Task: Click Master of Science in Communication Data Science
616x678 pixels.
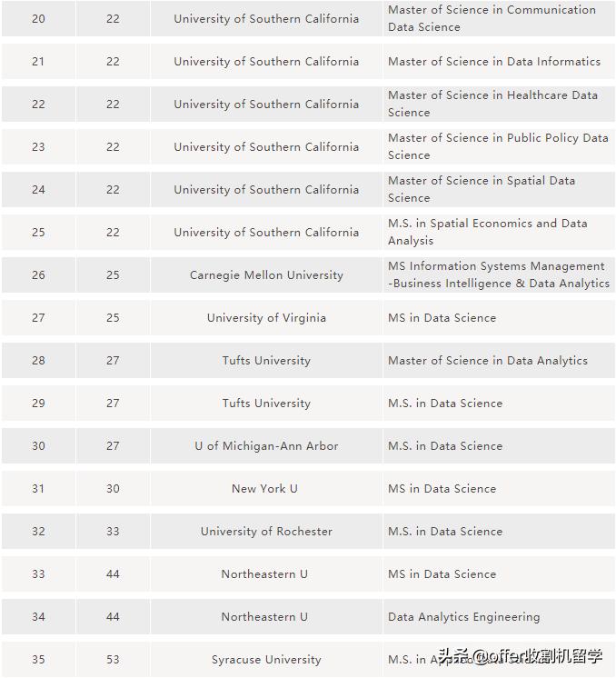Action: click(492, 18)
